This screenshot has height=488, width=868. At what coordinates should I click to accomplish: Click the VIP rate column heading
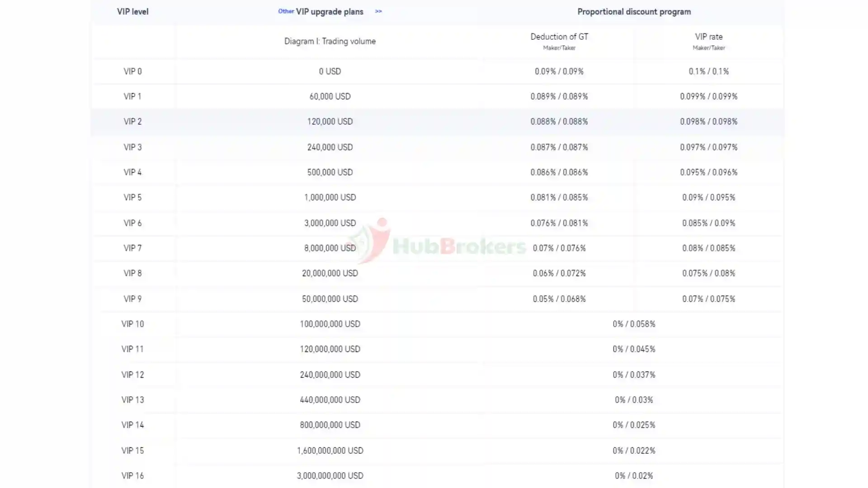click(708, 37)
